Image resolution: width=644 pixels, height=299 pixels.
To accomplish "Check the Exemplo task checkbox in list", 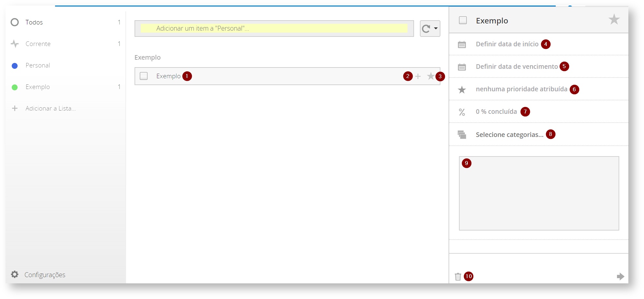I will coord(144,76).
